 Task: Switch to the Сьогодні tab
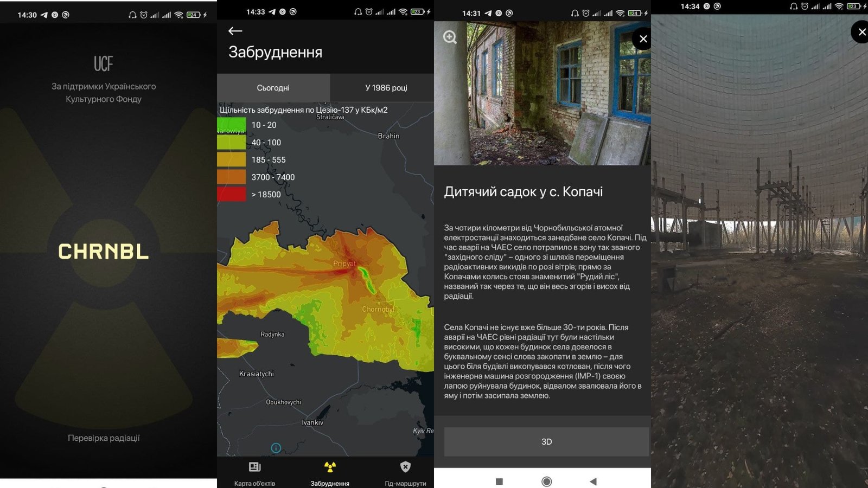273,88
